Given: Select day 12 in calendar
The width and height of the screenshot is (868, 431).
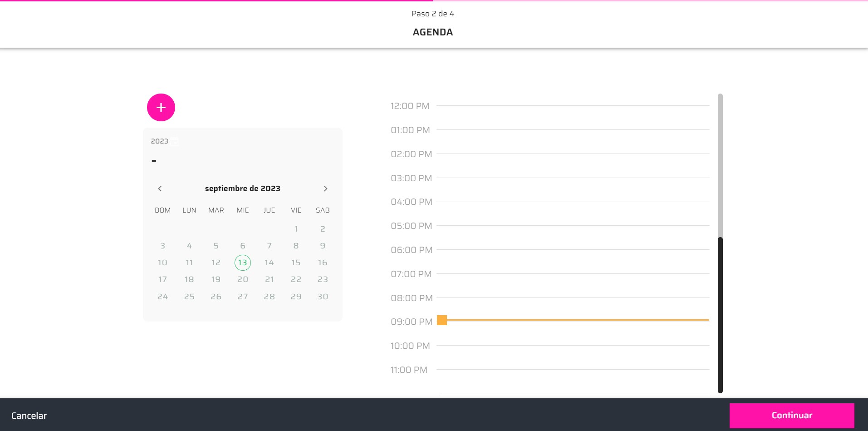Looking at the screenshot, I should [216, 263].
